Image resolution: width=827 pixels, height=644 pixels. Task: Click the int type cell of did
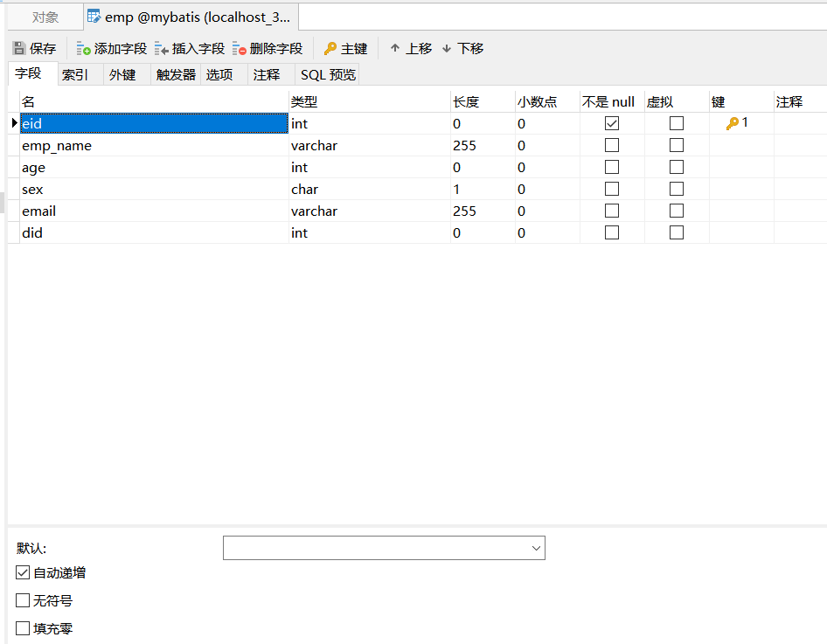coord(370,233)
